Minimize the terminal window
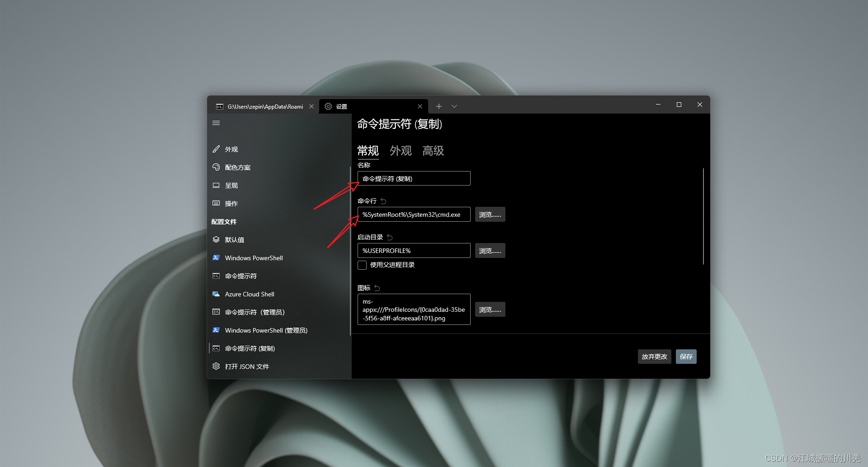868x467 pixels. (x=658, y=105)
